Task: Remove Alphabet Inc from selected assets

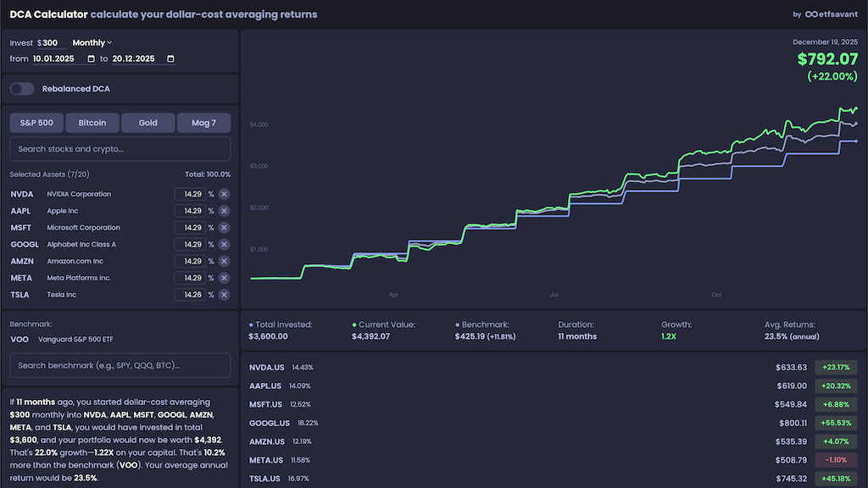Action: pyautogui.click(x=223, y=244)
